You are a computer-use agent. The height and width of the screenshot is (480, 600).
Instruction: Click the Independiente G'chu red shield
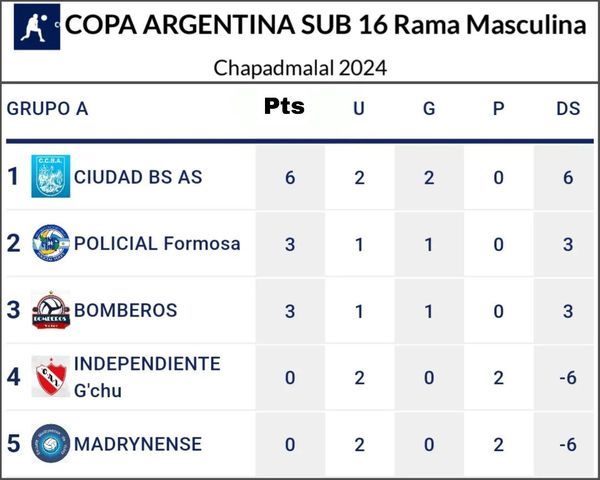pyautogui.click(x=50, y=377)
